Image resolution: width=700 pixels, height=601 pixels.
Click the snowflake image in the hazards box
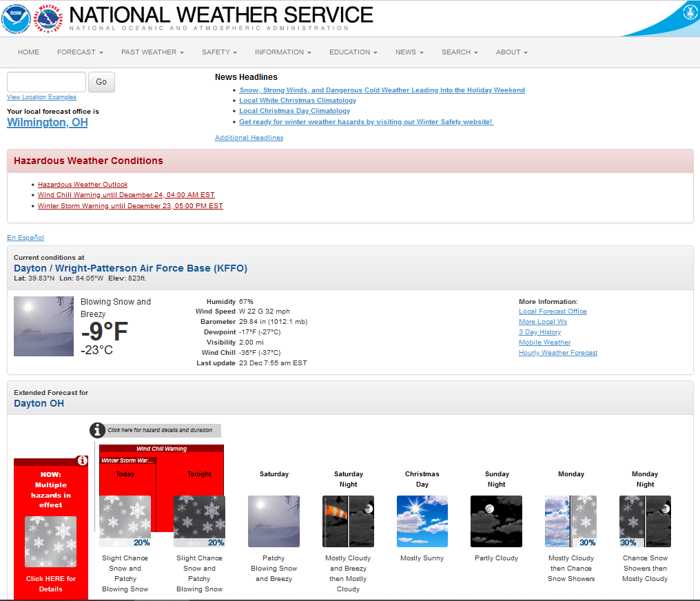point(50,542)
